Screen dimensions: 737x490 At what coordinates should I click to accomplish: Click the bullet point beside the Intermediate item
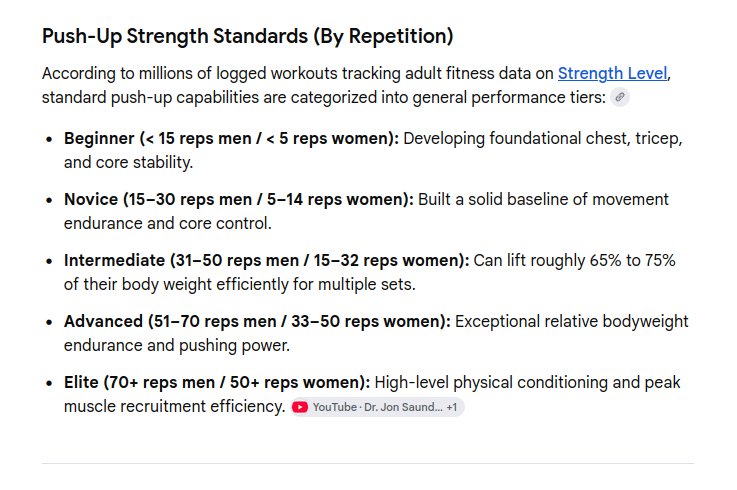(x=49, y=261)
